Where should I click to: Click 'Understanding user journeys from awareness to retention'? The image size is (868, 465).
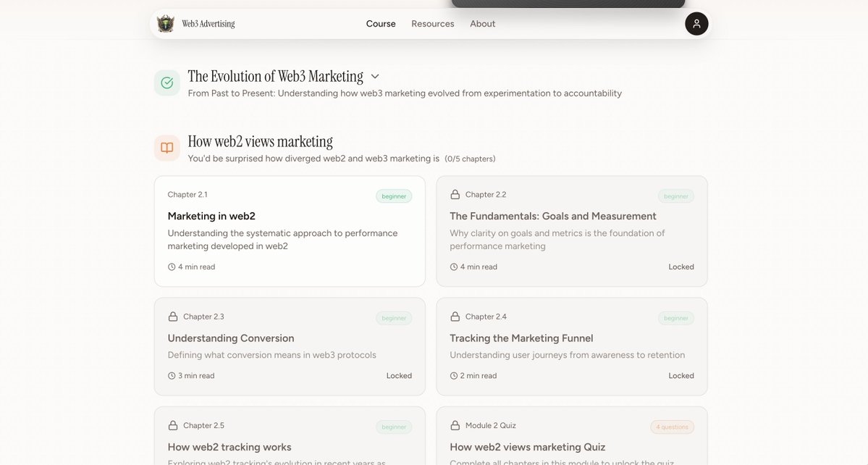click(568, 355)
